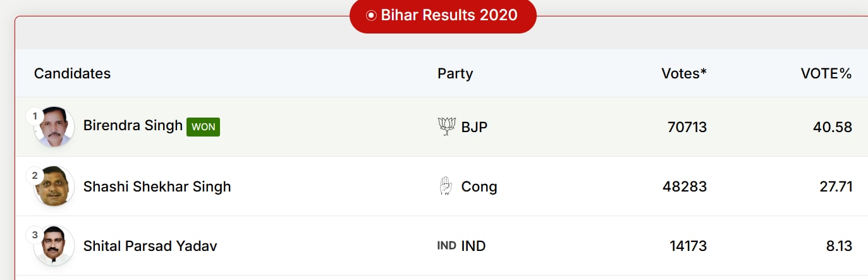The height and width of the screenshot is (280, 868).
Task: Open Shital Parsad Yadav candidate link
Action: (150, 247)
